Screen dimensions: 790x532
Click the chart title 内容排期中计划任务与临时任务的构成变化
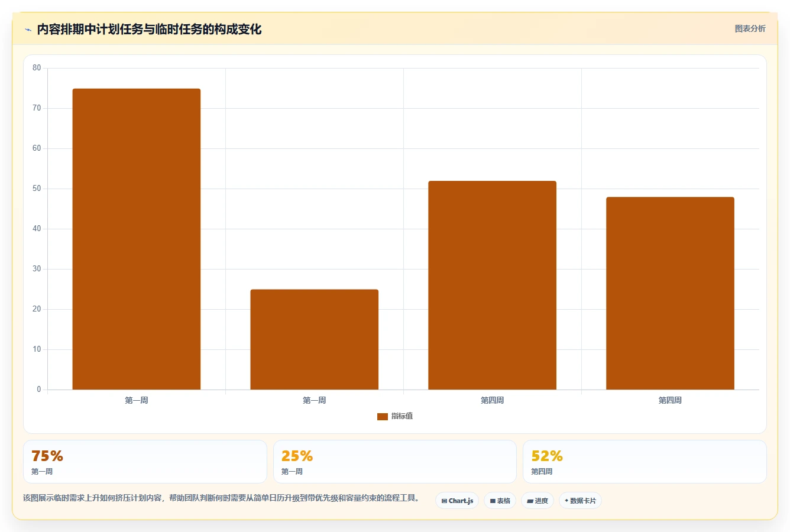(149, 29)
